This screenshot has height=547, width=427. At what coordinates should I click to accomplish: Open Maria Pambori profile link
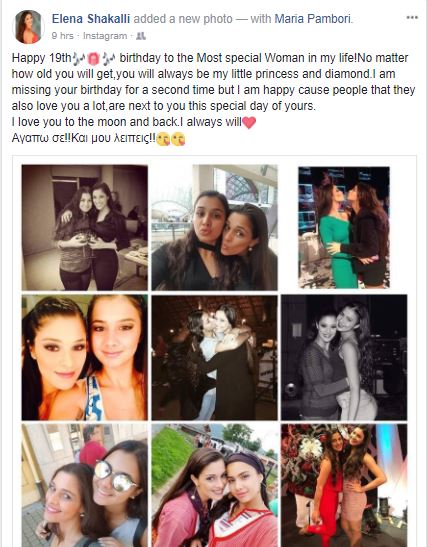[x=313, y=19]
